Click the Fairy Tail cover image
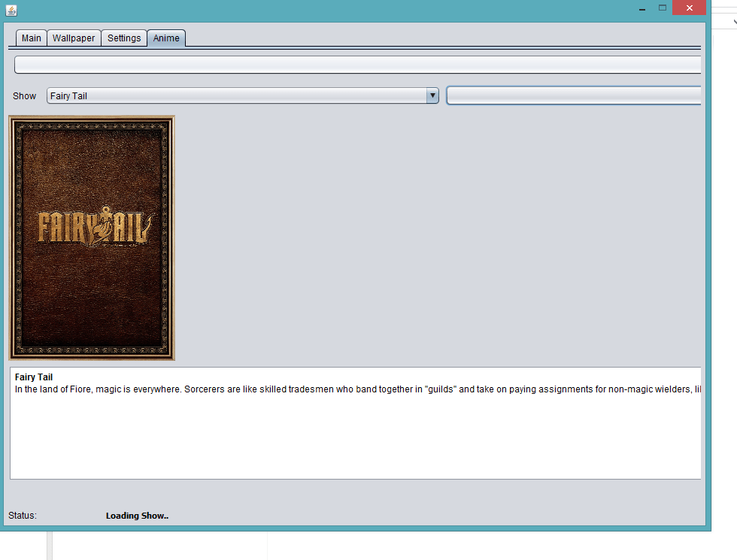Screen dimensions: 737x560 (x=92, y=238)
